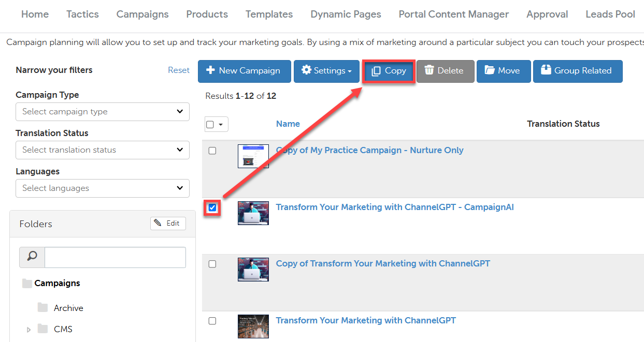
Task: Open the Dynamic Pages tab
Action: click(x=346, y=14)
